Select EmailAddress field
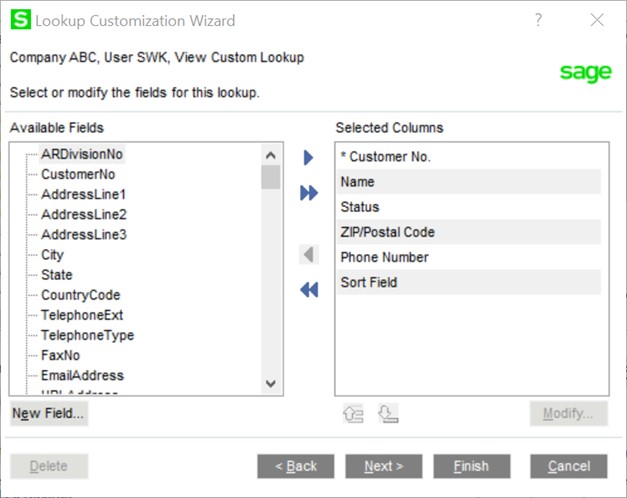The image size is (627, 498). 82,376
